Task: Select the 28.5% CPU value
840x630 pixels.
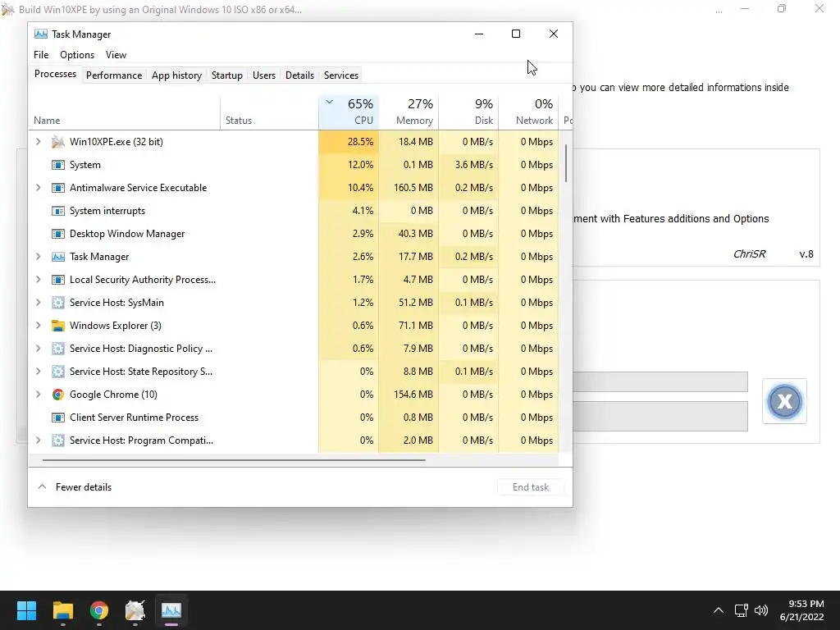Action: coord(349,142)
